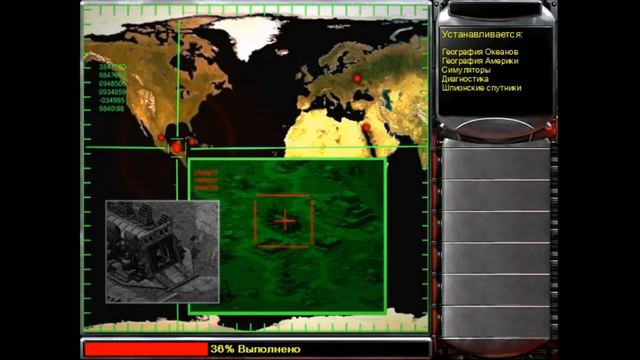Click the grayscale building photo thumbnail
The image size is (640, 360).
coord(162,252)
